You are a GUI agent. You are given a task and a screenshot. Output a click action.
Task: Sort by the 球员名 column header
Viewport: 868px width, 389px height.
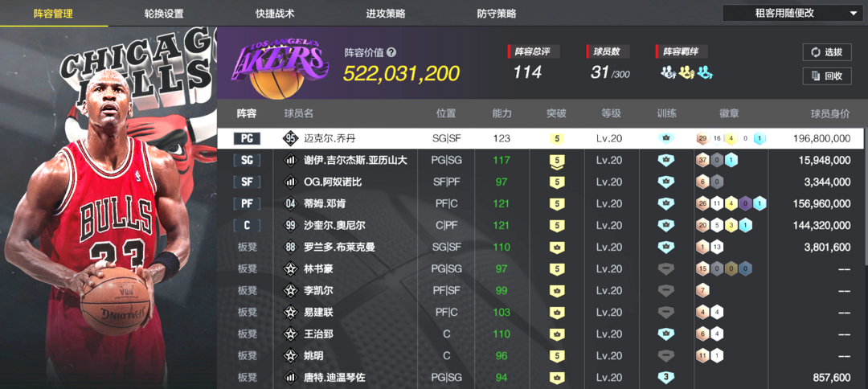[298, 113]
